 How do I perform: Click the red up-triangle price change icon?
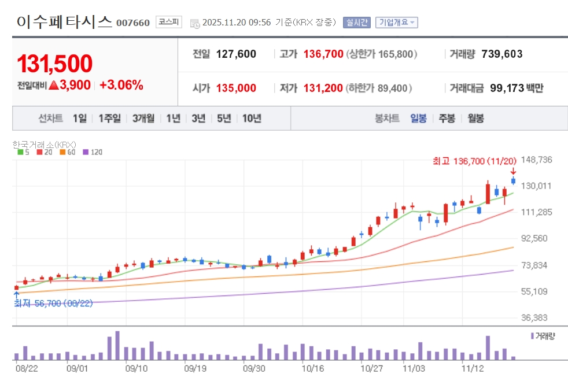[x=54, y=86]
